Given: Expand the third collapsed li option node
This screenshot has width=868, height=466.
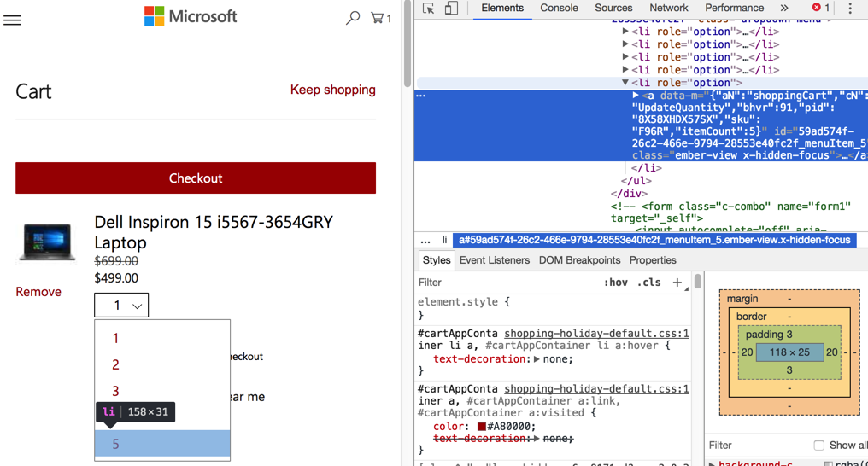Looking at the screenshot, I should pyautogui.click(x=625, y=57).
